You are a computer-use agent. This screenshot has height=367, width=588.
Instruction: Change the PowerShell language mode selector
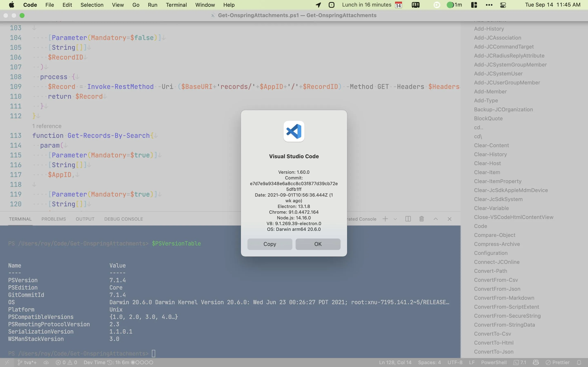[x=494, y=362]
